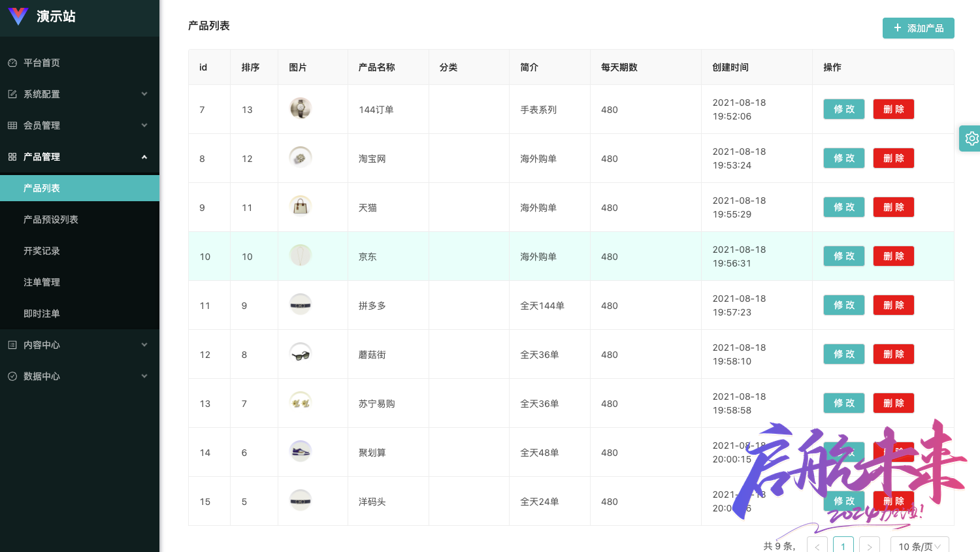
Task: Click the 会员管理 table icon
Action: tap(12, 125)
